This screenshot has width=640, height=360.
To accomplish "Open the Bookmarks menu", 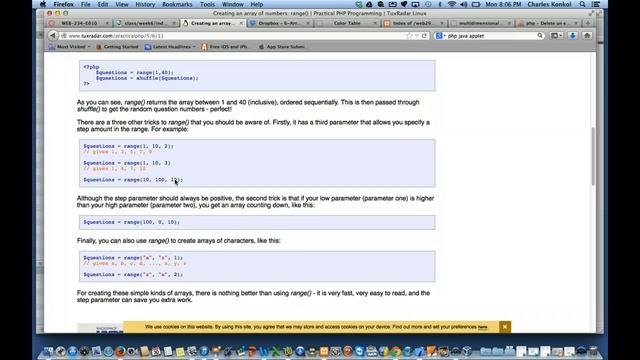I will [177, 4].
